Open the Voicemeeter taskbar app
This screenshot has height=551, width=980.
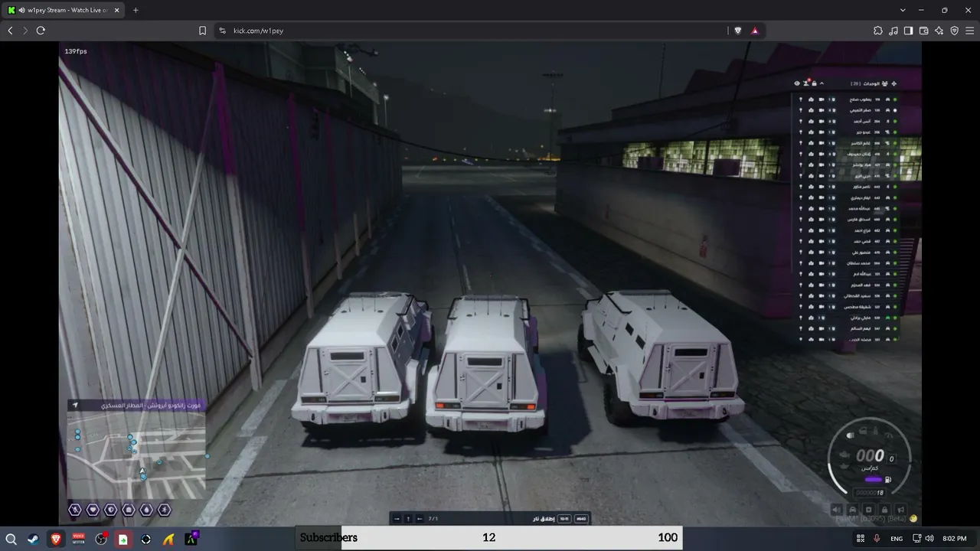[78, 539]
